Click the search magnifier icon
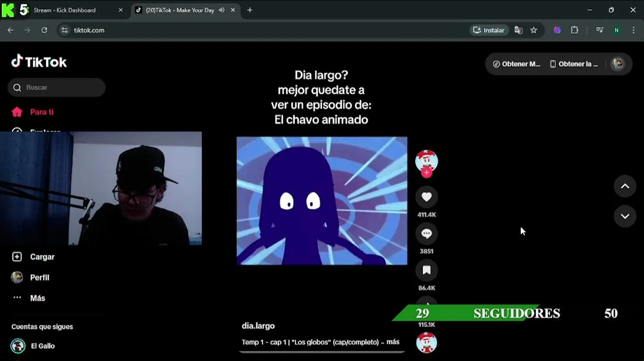The image size is (644, 361). [x=17, y=88]
